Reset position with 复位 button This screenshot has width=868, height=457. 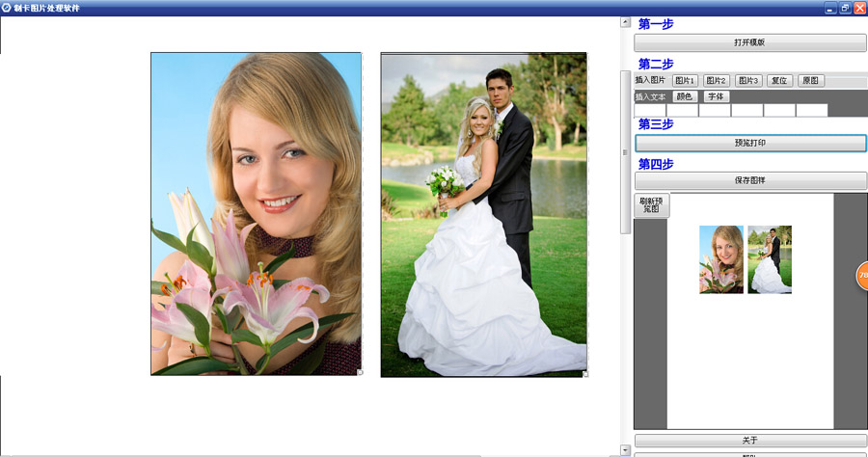[x=779, y=81]
